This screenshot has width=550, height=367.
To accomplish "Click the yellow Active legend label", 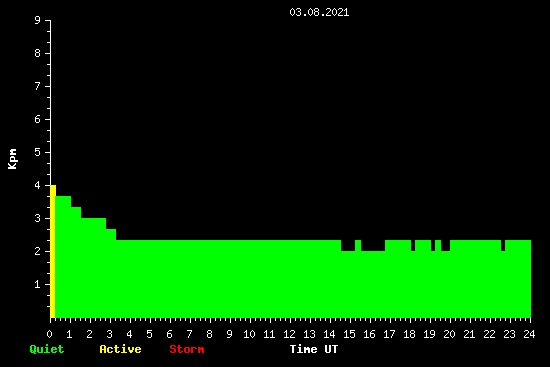I will [120, 349].
